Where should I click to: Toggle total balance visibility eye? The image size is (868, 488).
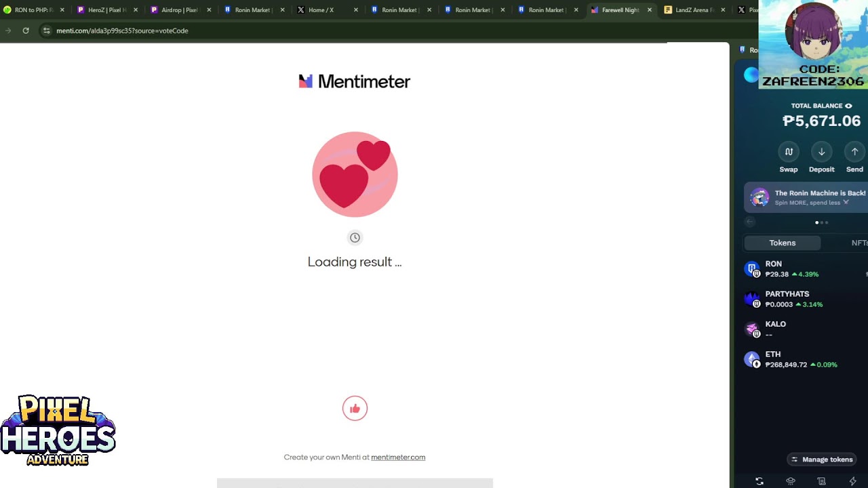pos(848,106)
